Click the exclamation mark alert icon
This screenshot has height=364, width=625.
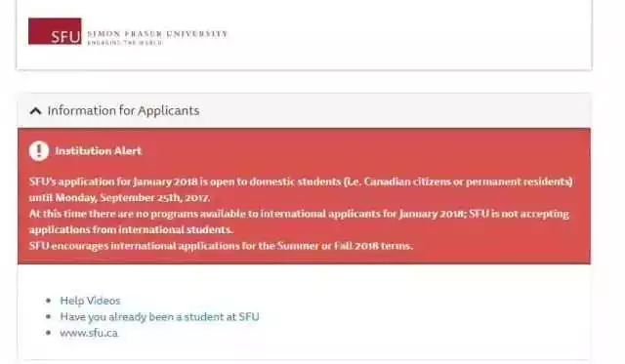coord(39,151)
